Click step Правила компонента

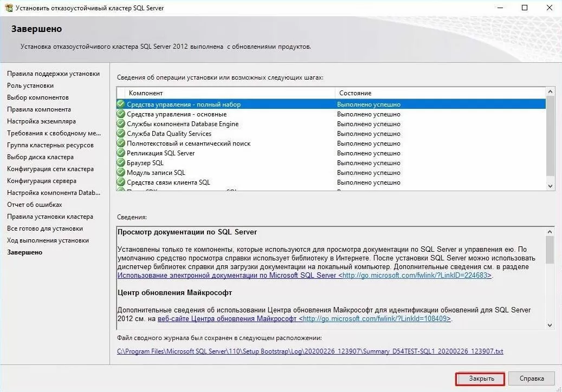coord(39,109)
